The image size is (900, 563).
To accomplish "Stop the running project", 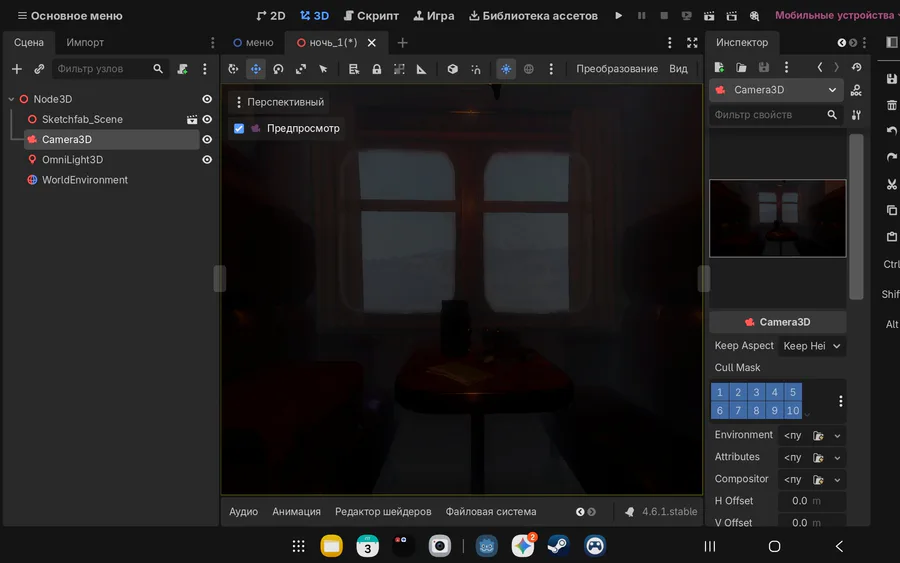I will (664, 15).
